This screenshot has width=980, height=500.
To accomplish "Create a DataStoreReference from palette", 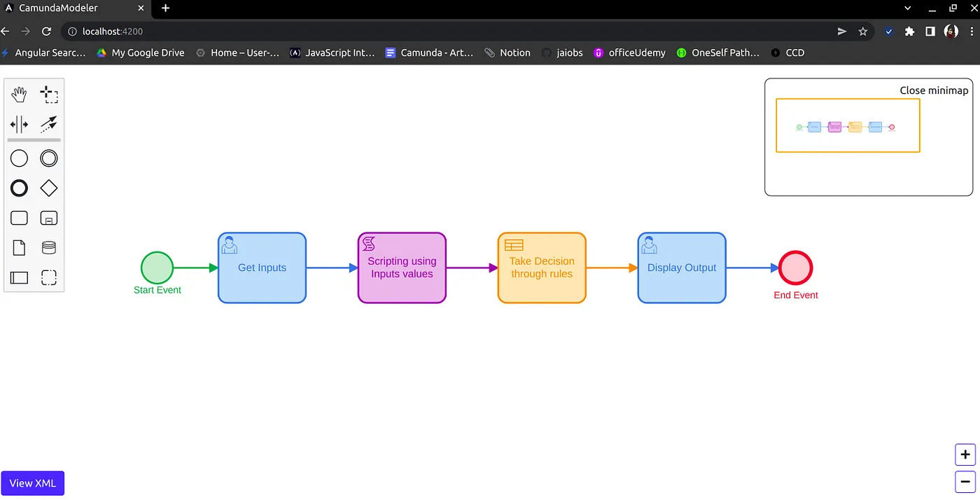I will tap(49, 248).
